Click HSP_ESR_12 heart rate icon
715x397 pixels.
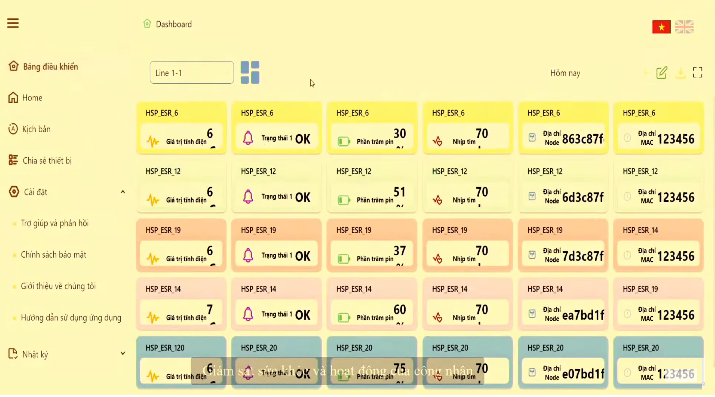tap(438, 200)
